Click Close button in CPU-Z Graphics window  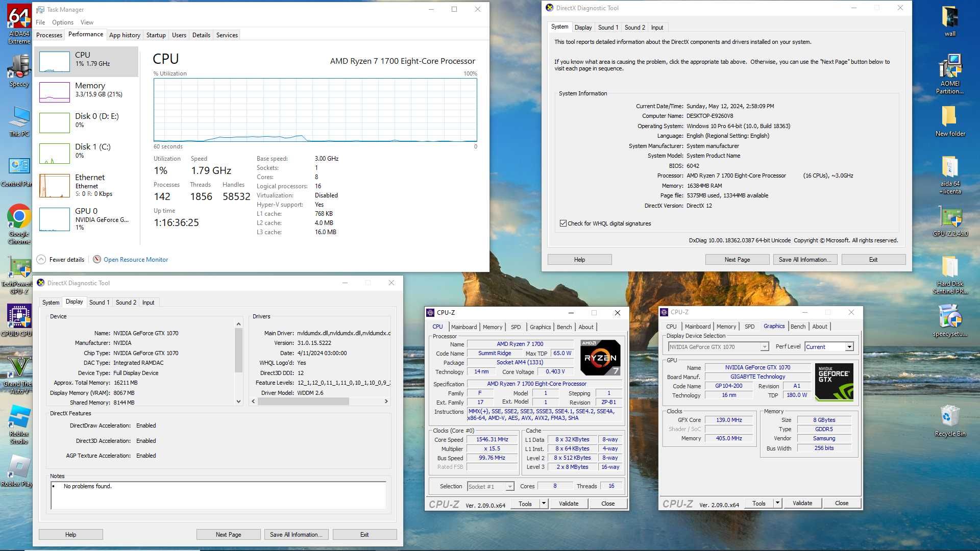[x=842, y=503]
